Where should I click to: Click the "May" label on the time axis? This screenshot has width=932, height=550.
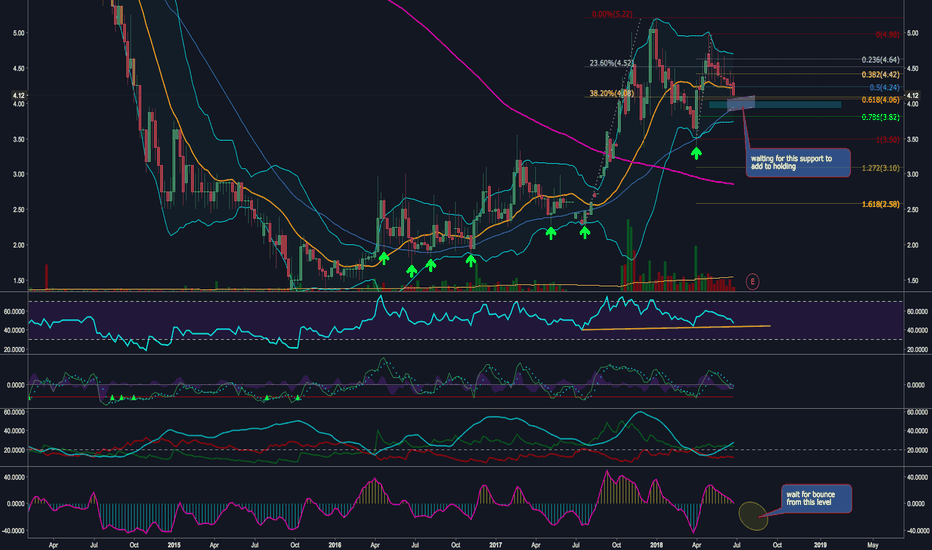click(x=873, y=545)
